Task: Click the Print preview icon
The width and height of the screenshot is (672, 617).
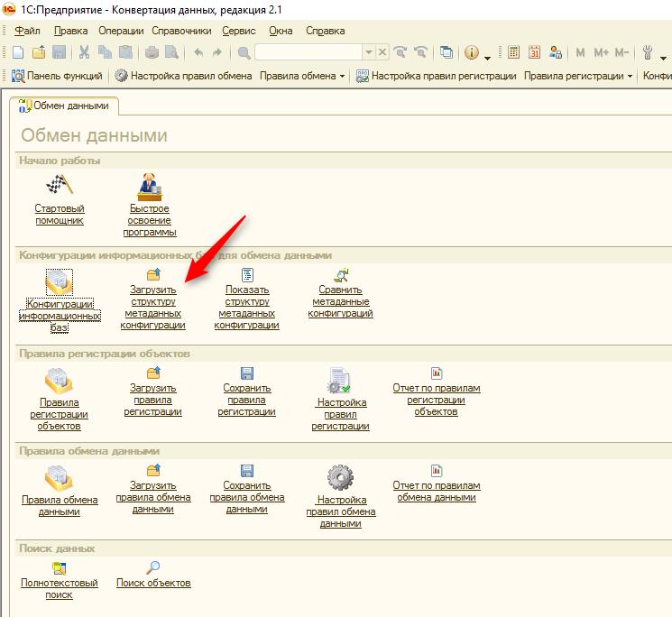Action: (x=172, y=52)
